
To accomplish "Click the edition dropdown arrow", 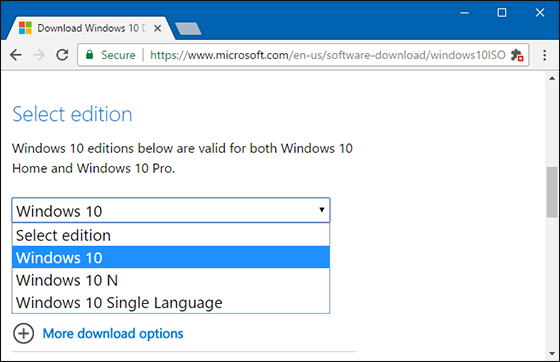I will (x=321, y=210).
